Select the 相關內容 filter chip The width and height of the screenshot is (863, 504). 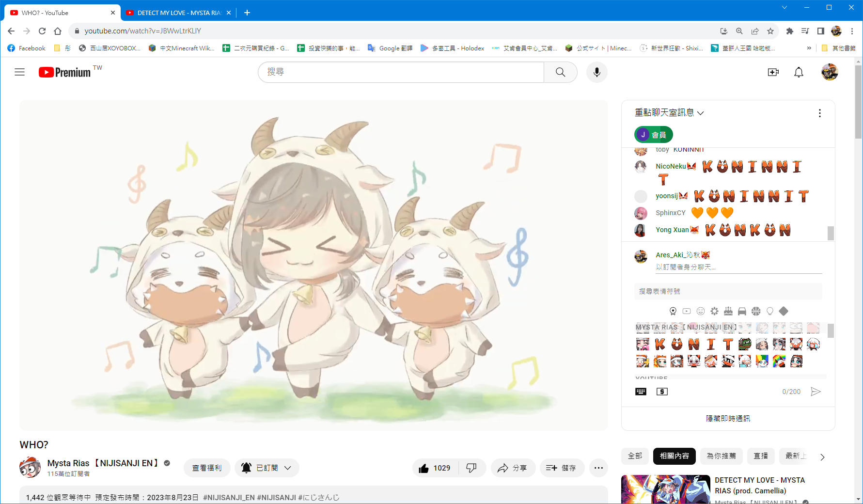tap(675, 456)
